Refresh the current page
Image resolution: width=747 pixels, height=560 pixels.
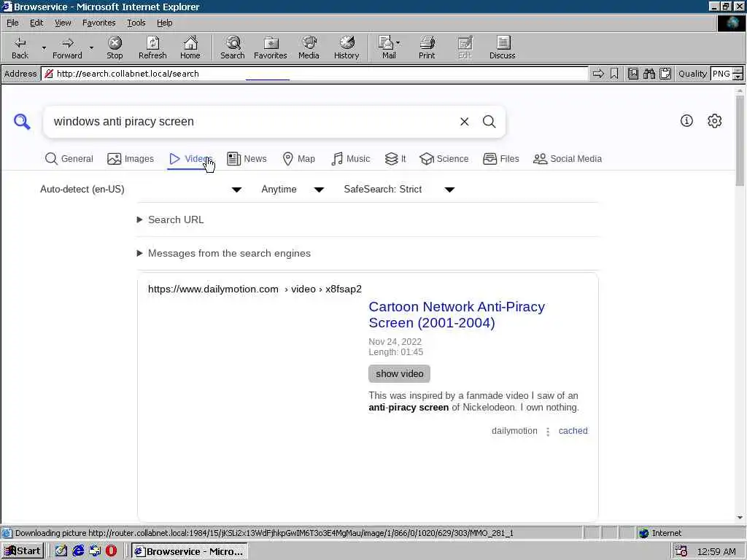pos(152,47)
